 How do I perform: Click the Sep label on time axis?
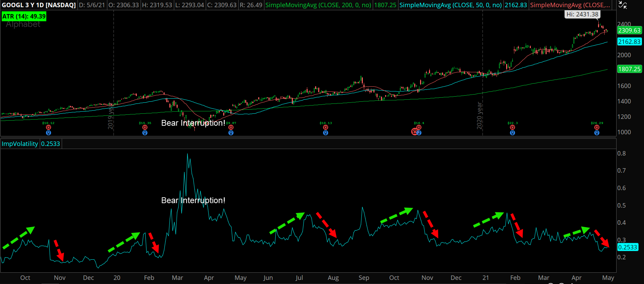click(364, 277)
